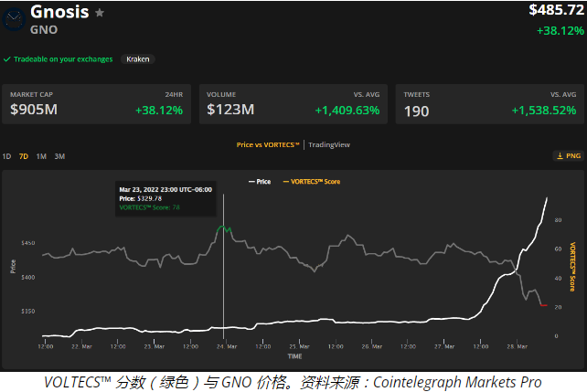Click the green tradeable checkmark icon
The image size is (587, 392).
(x=6, y=59)
